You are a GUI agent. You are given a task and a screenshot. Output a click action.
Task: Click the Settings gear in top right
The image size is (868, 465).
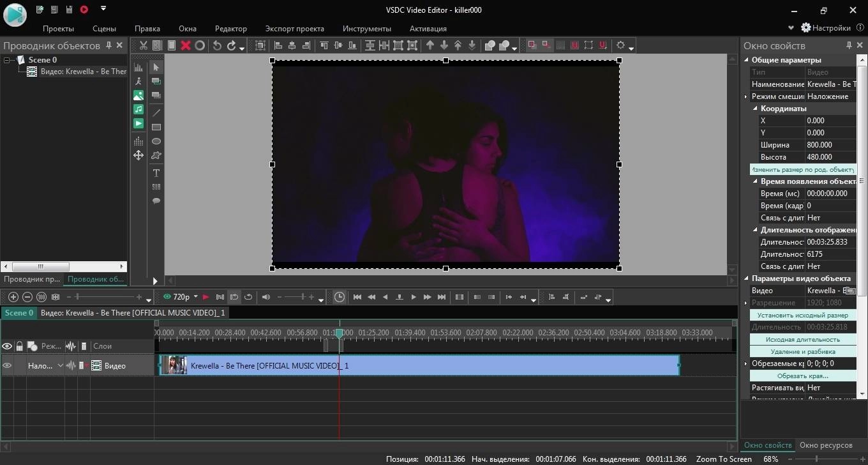click(806, 28)
